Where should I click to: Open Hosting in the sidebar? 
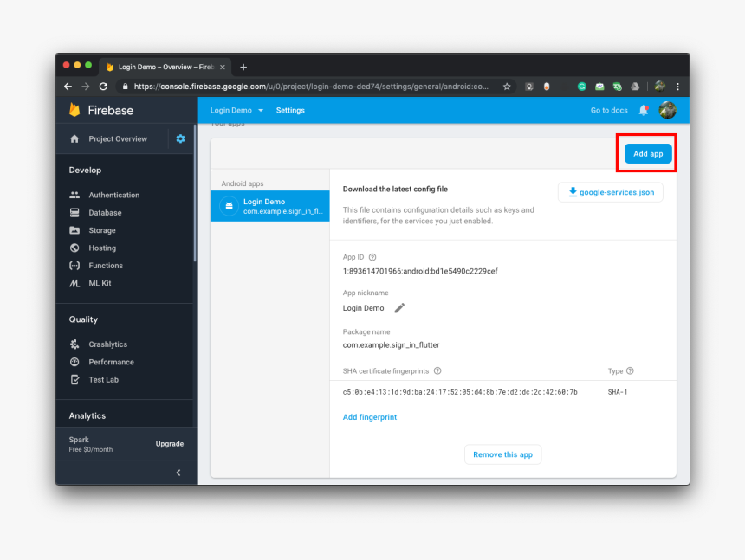pos(102,248)
